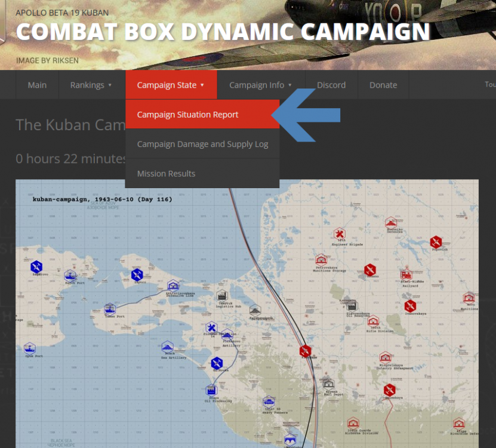The image size is (496, 448).
Task: Open Campaign Damage and Supply Log
Action: pyautogui.click(x=202, y=144)
